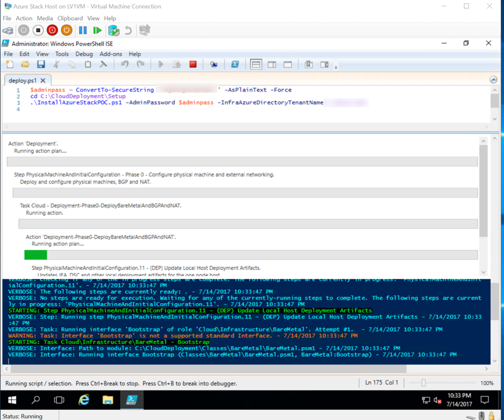Click the red VM Shut Down button
Image resolution: width=504 pixels, height=420 pixels.
tap(52, 31)
